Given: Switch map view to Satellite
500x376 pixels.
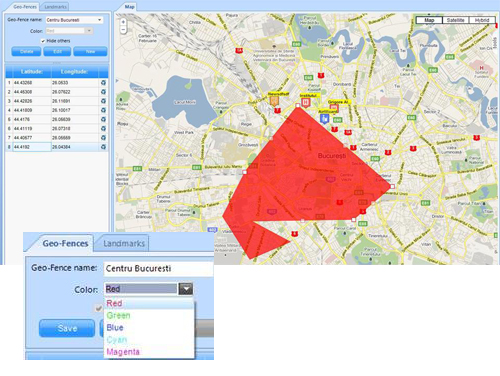Looking at the screenshot, I should pyautogui.click(x=455, y=20).
